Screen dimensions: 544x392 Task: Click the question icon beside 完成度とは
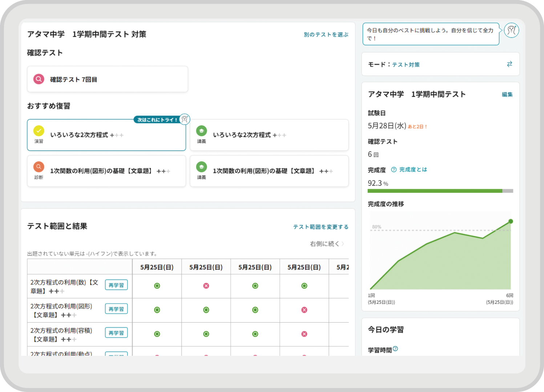pos(394,170)
